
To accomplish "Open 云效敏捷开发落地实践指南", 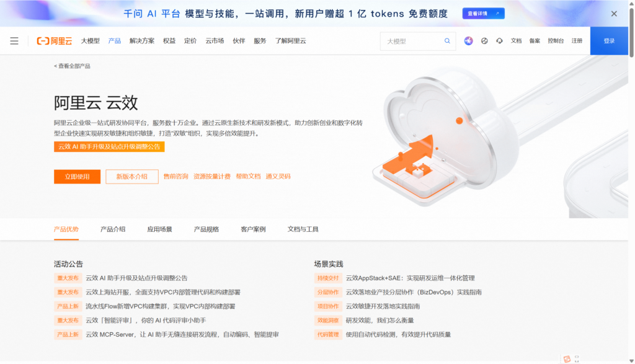I will click(x=383, y=306).
